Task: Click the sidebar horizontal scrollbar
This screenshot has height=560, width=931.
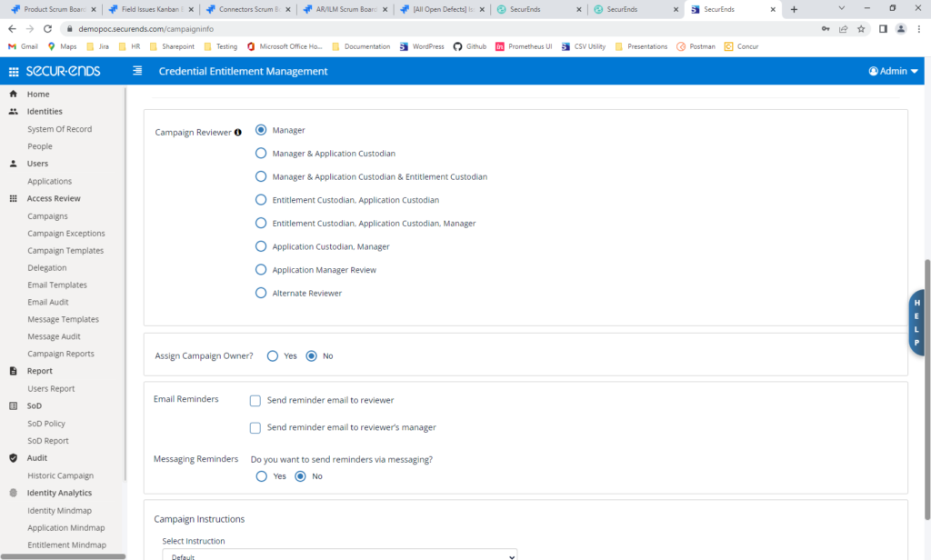Action: tap(63, 556)
